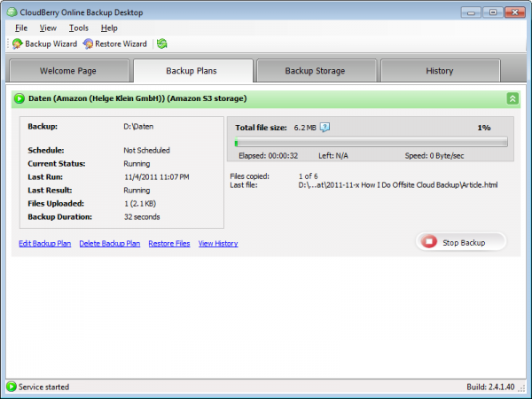Click the Edit Backup Plan link
This screenshot has height=399, width=532.
pos(45,244)
